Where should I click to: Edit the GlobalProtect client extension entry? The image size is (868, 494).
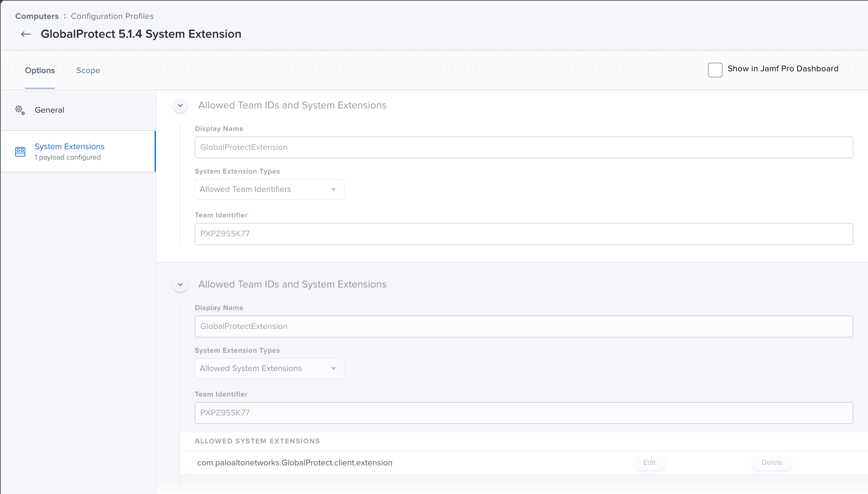click(x=649, y=462)
